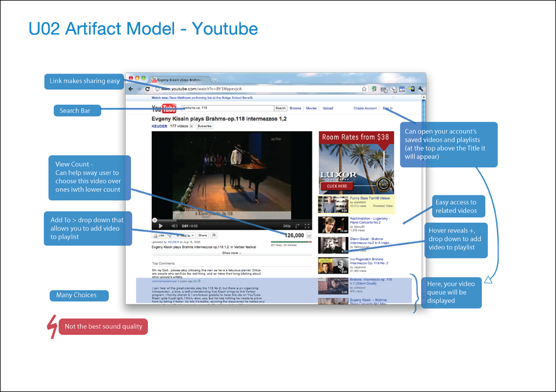Screen dimensions: 556x392
Task: Subscribe to KEUDER with Subscribe button
Action: point(204,126)
